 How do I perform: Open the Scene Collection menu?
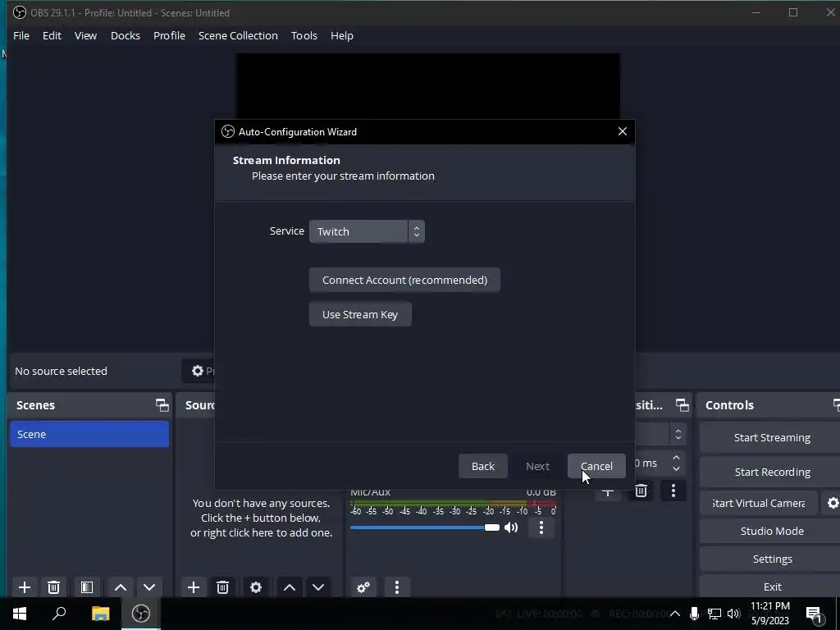[x=238, y=36]
